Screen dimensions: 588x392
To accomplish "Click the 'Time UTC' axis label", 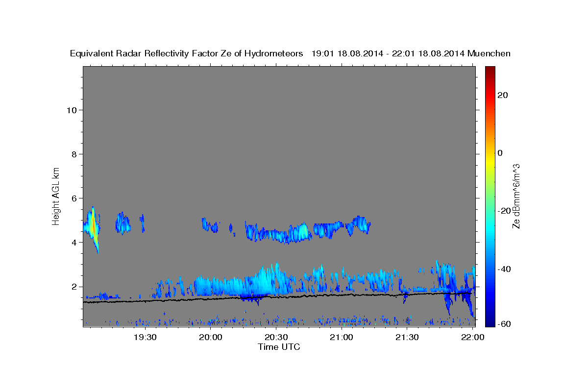I will [279, 347].
